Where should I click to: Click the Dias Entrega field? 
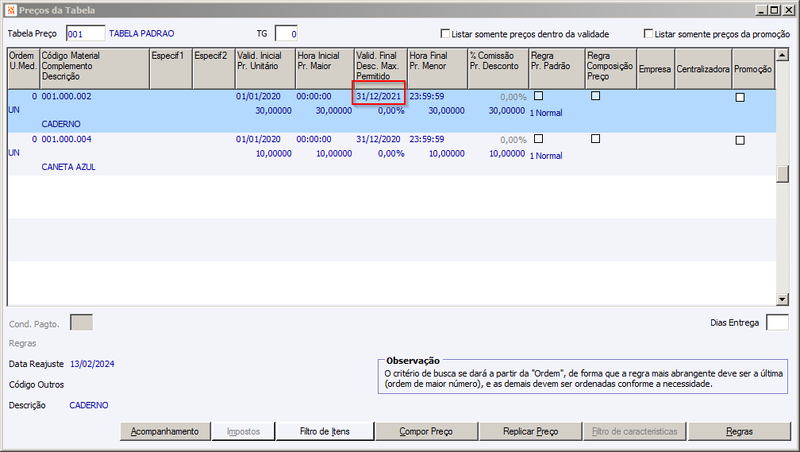(777, 322)
